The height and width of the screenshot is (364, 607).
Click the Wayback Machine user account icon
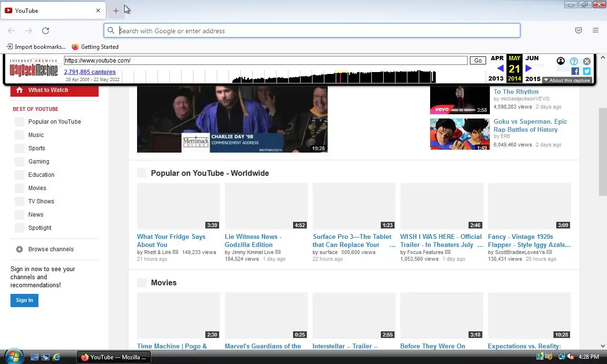561,61
